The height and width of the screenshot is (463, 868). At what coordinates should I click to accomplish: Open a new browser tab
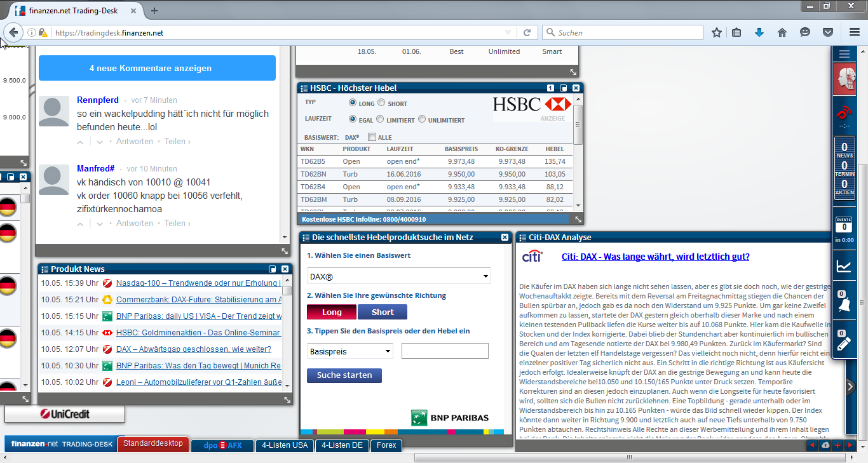click(154, 10)
